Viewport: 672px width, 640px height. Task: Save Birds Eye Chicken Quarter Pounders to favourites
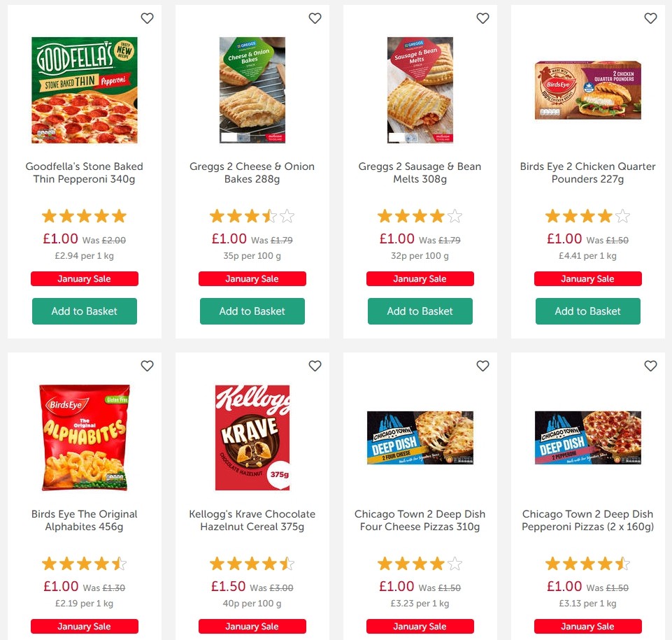(650, 19)
